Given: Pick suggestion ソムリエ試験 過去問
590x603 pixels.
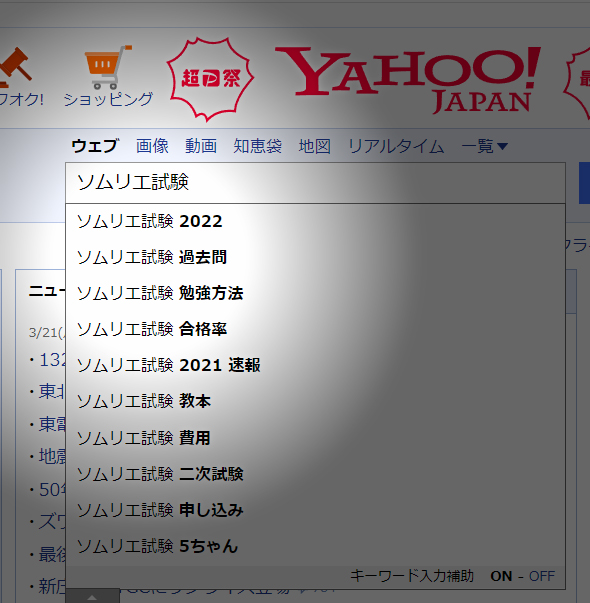Looking at the screenshot, I should click(x=315, y=257).
